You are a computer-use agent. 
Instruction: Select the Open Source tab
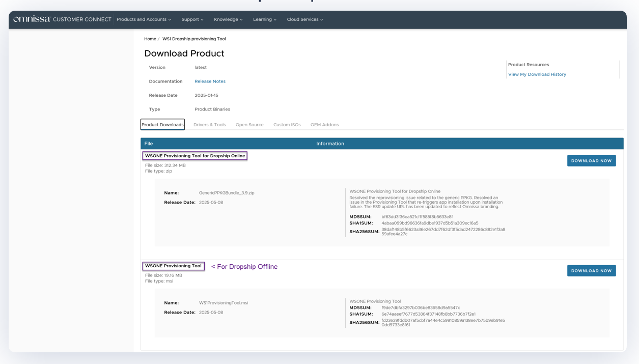click(249, 124)
